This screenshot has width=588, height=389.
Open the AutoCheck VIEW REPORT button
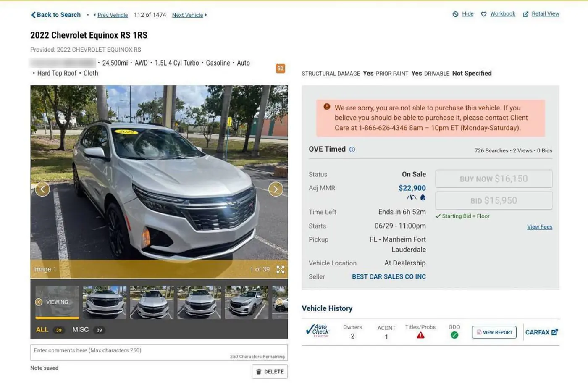pos(494,332)
